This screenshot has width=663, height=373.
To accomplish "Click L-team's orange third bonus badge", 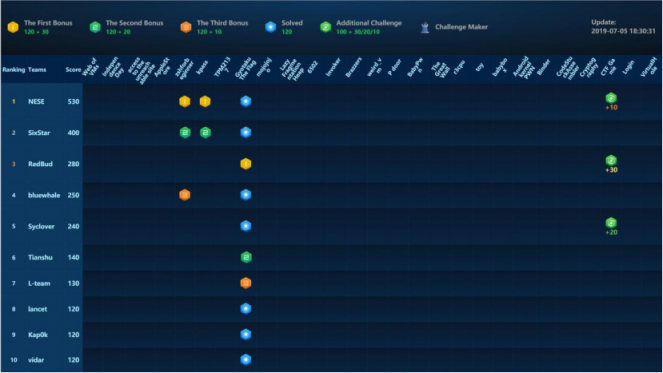I will [x=246, y=283].
